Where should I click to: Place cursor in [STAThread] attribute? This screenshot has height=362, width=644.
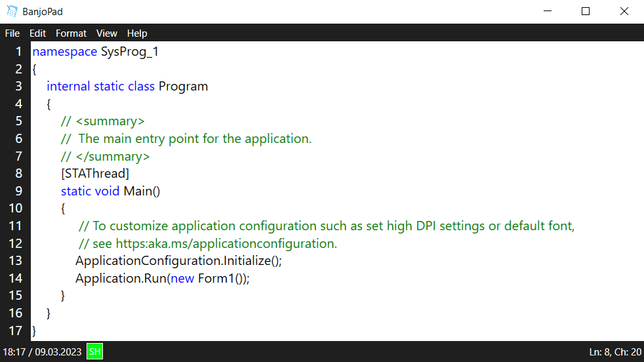point(95,174)
